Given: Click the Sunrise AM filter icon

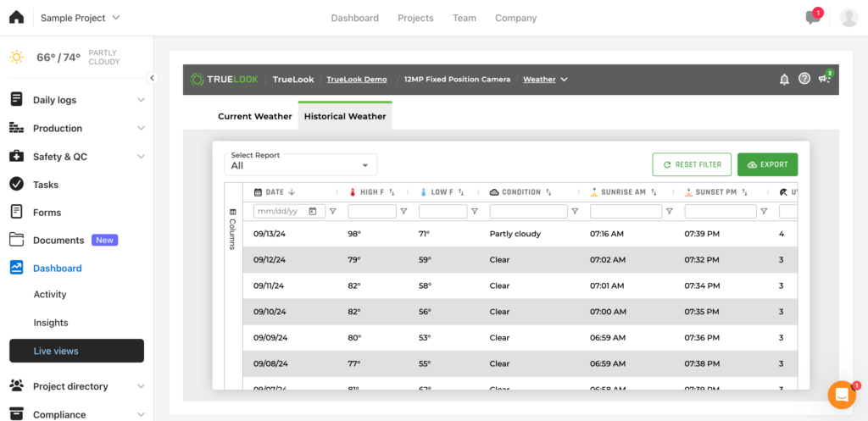Looking at the screenshot, I should 670,211.
